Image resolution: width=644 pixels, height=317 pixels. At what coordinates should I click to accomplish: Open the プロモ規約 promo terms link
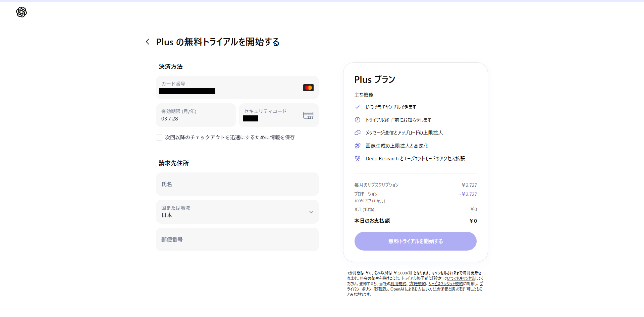pyautogui.click(x=417, y=283)
